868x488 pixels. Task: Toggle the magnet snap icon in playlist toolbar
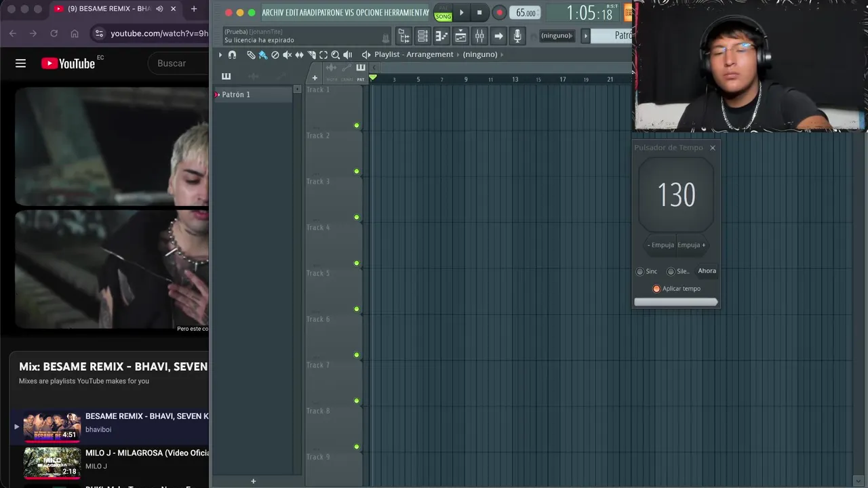pyautogui.click(x=232, y=55)
